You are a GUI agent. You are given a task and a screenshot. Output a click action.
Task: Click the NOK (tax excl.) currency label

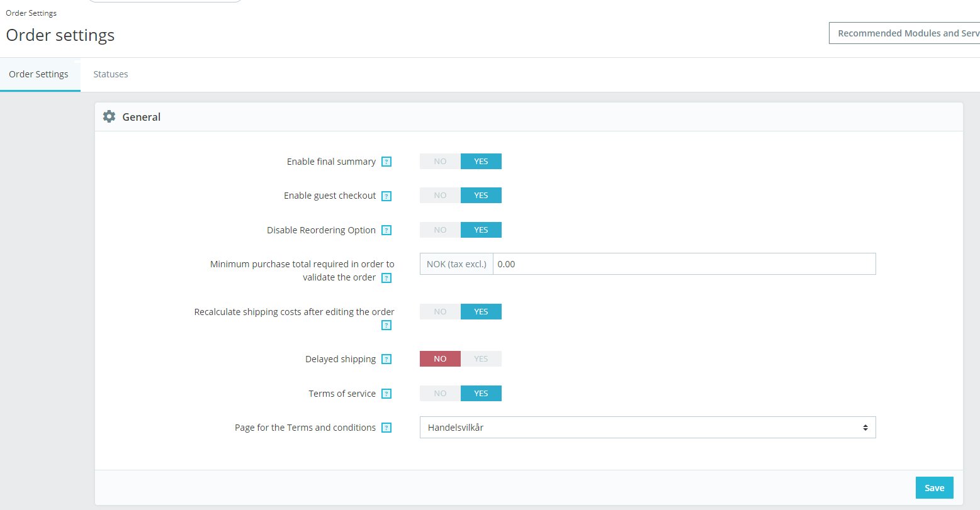tap(456, 264)
